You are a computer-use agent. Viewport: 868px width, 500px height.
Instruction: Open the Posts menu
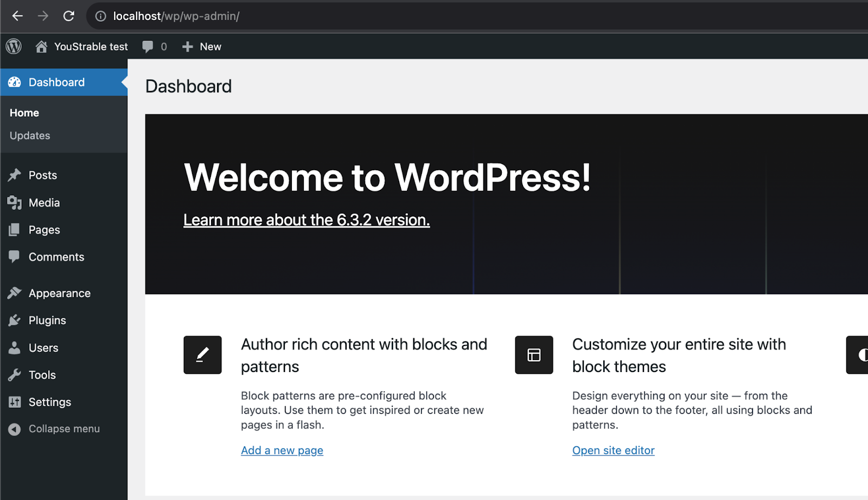pyautogui.click(x=42, y=175)
